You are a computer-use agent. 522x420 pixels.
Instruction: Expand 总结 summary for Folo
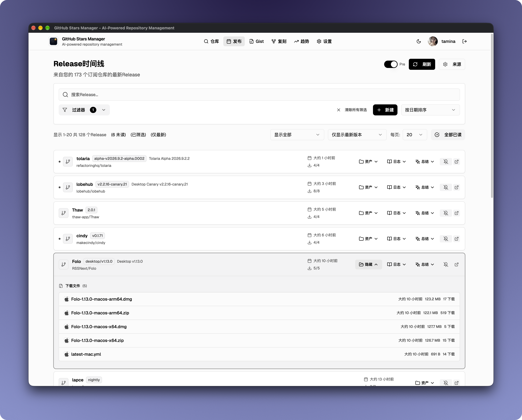tap(425, 264)
